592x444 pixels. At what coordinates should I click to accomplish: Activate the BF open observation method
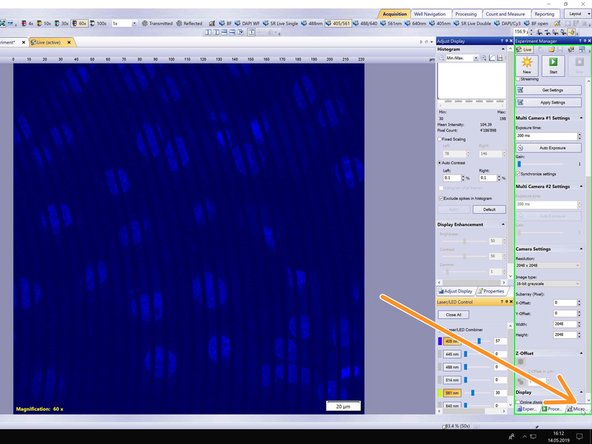535,23
